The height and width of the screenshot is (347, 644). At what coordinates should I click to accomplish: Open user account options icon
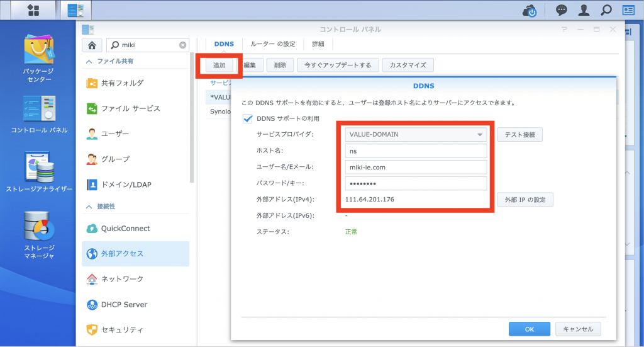[x=584, y=11]
